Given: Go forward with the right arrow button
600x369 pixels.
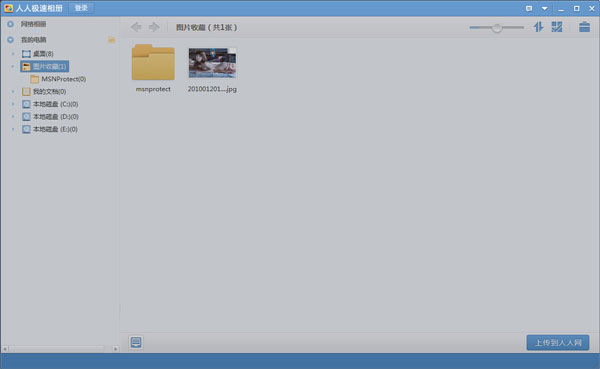Looking at the screenshot, I should tap(154, 27).
